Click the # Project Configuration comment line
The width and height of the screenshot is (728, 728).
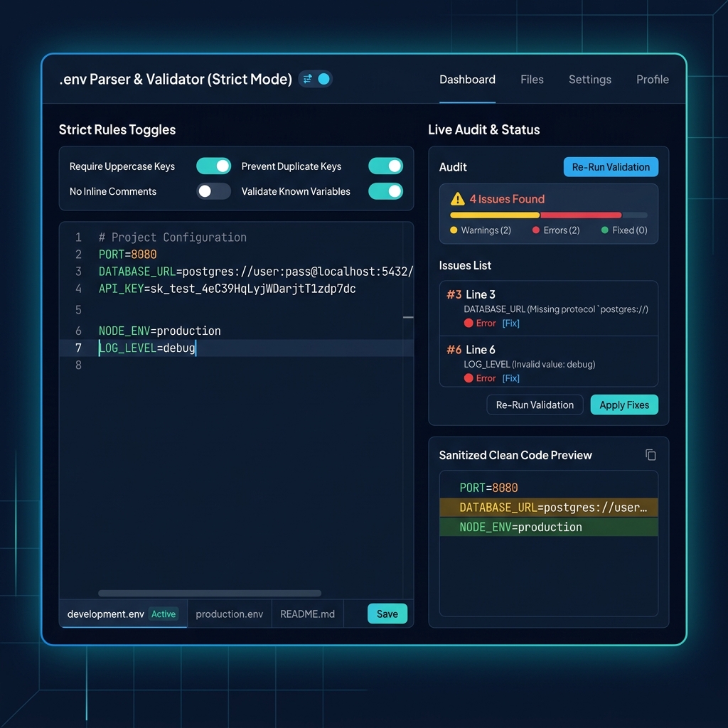click(173, 237)
